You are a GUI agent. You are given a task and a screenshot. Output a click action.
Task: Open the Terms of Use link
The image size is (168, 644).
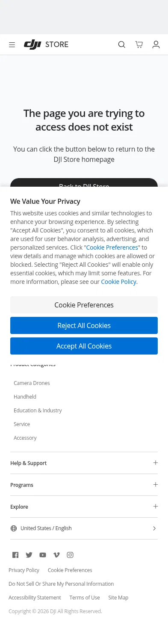point(85,597)
